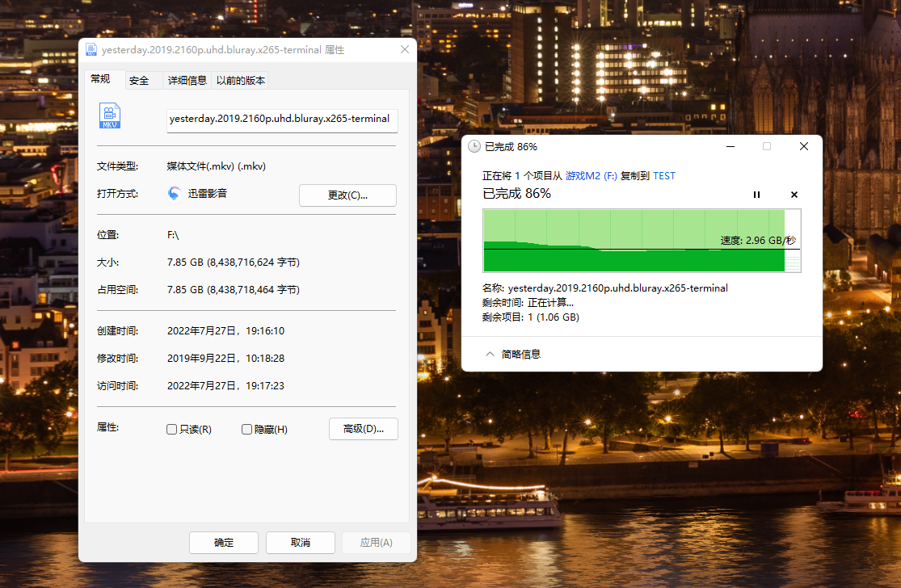The image size is (901, 588).
Task: Click the file name input field
Action: click(282, 120)
